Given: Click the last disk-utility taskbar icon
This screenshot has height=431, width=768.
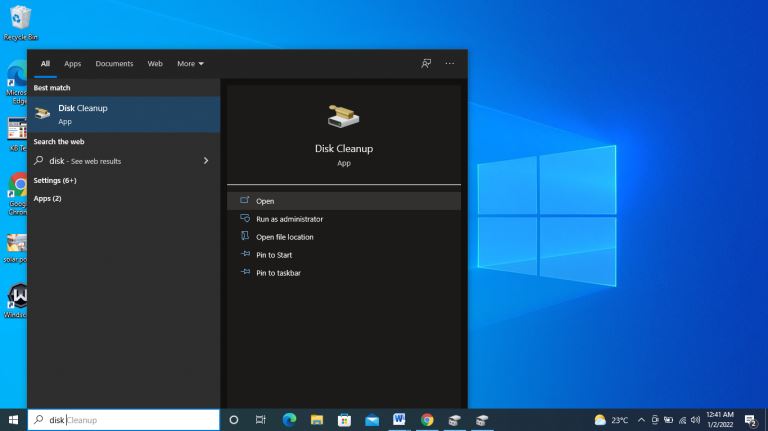Looking at the screenshot, I should point(482,420).
